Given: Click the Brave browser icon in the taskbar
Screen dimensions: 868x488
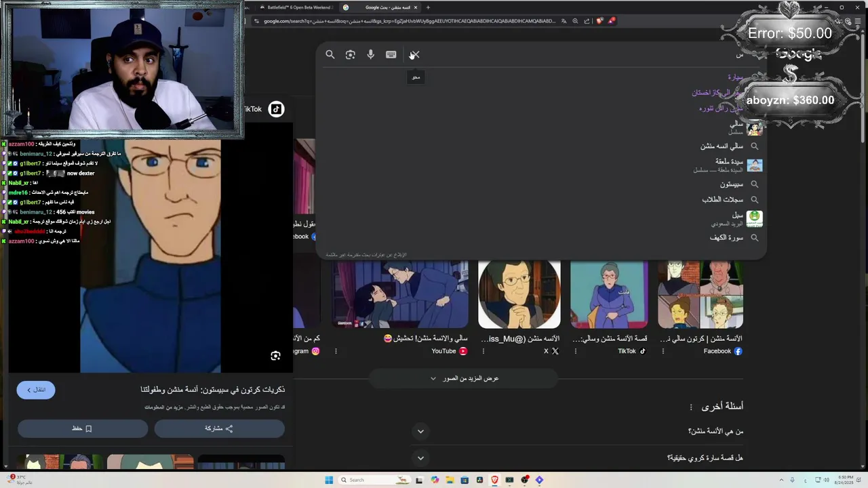Looking at the screenshot, I should tap(494, 480).
